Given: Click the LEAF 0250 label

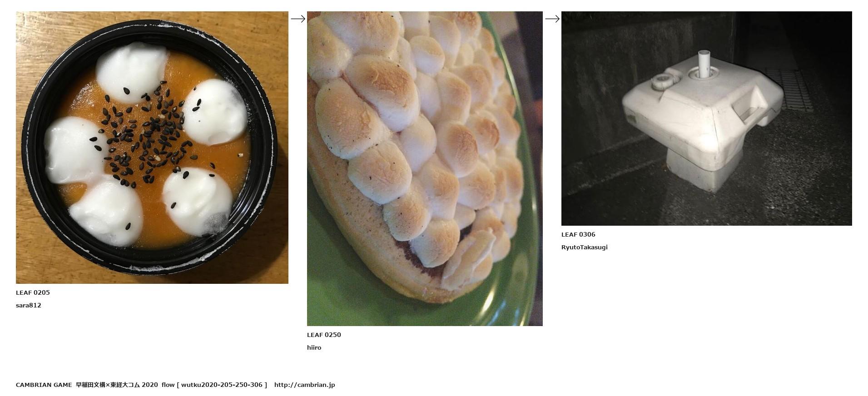Looking at the screenshot, I should click(324, 335).
